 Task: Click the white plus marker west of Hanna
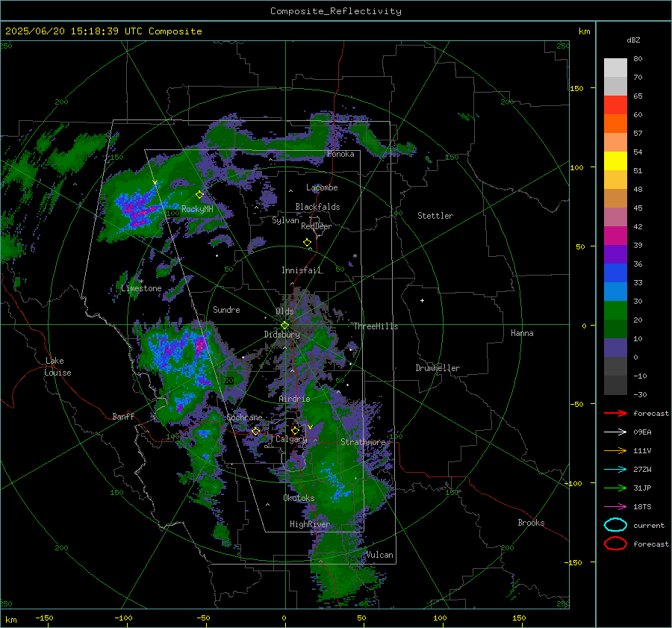pyautogui.click(x=422, y=300)
